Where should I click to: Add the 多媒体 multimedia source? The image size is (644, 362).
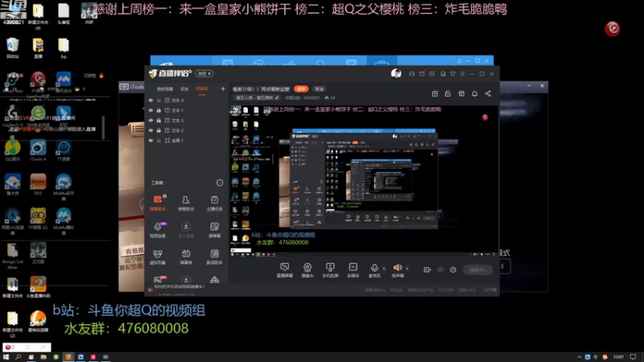(x=353, y=270)
